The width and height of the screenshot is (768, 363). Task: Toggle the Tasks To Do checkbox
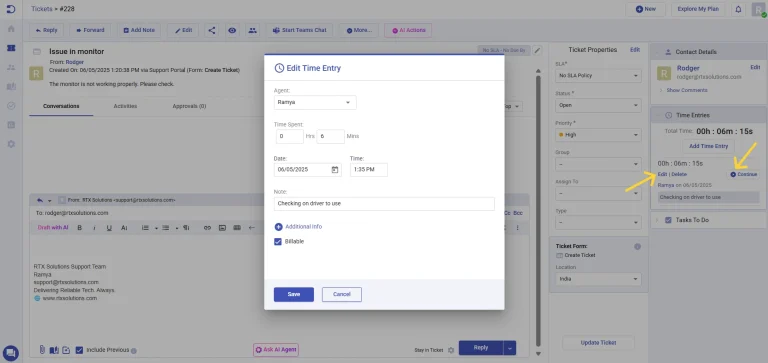pos(668,220)
